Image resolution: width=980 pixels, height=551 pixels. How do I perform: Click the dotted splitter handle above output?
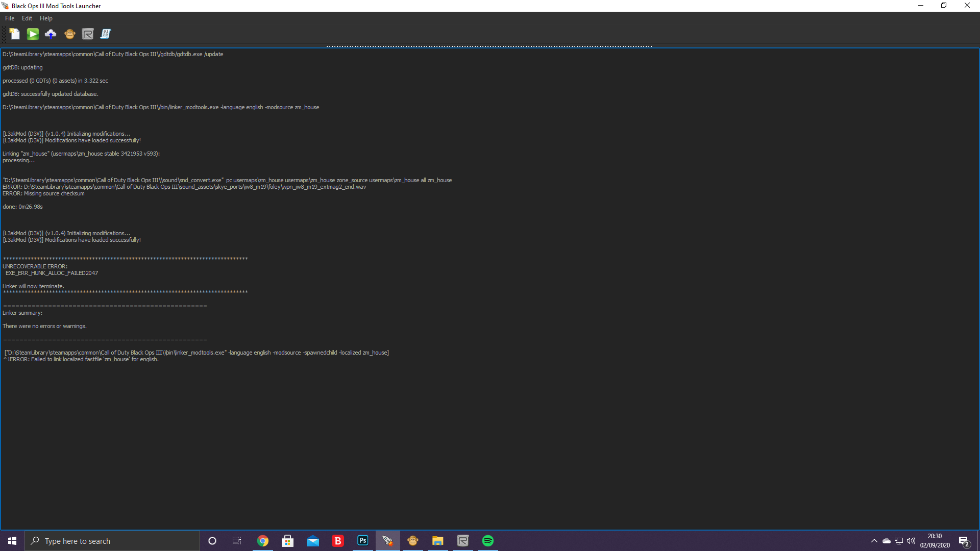pos(489,46)
